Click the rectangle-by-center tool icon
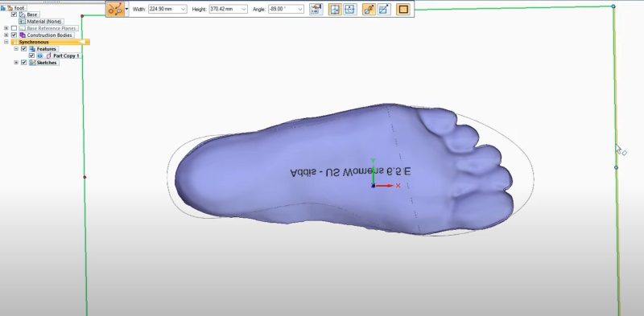Image resolution: width=644 pixels, height=316 pixels. [115, 9]
